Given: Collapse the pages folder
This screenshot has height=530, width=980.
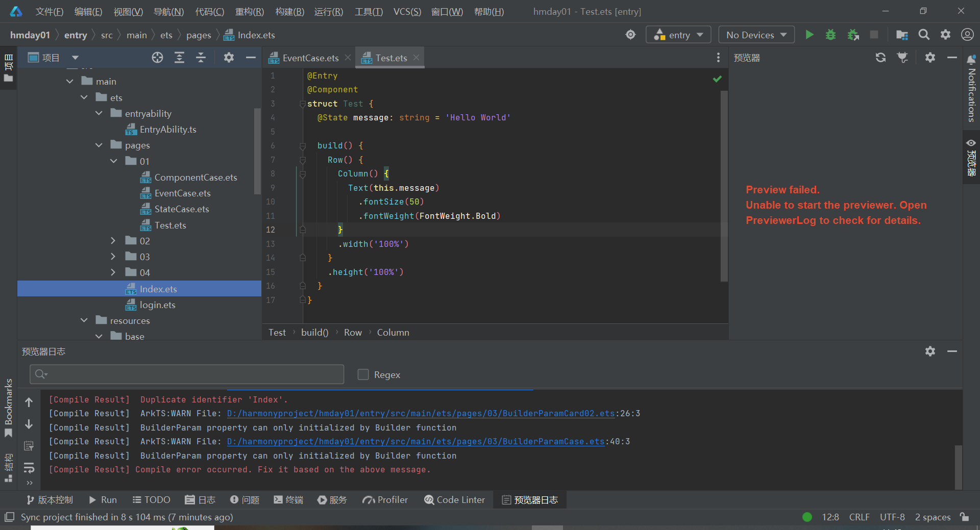Looking at the screenshot, I should 99,145.
